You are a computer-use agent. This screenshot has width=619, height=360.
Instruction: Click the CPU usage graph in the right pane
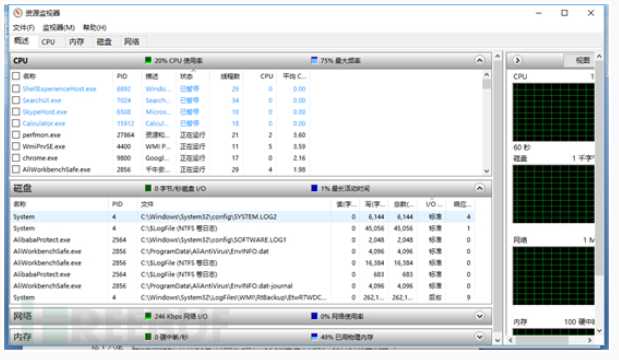(553, 112)
